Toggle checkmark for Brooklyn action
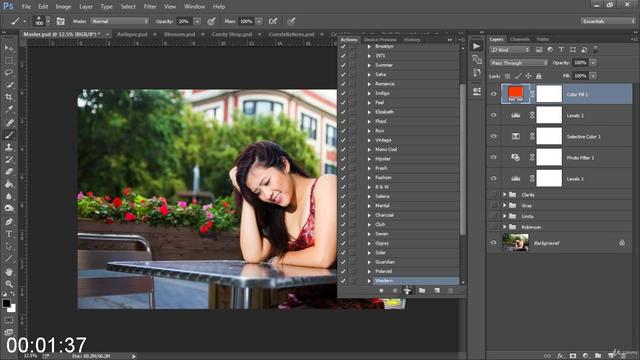The image size is (640, 360). click(343, 47)
